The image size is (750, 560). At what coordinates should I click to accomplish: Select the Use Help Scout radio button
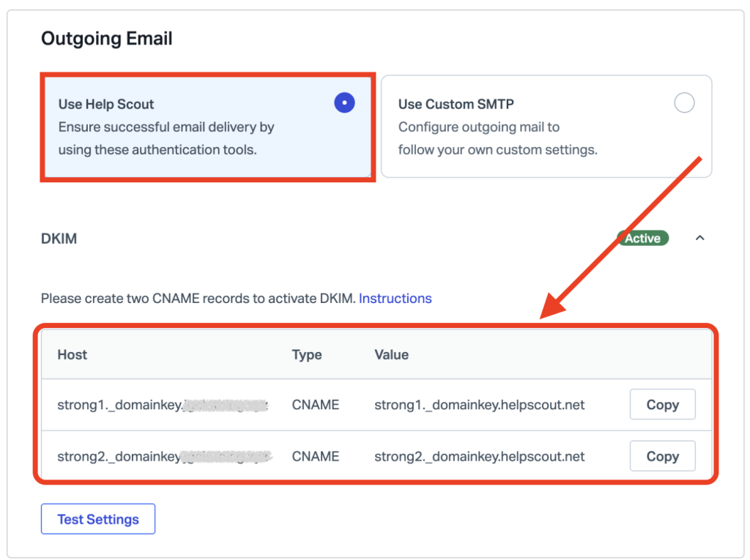coord(344,103)
